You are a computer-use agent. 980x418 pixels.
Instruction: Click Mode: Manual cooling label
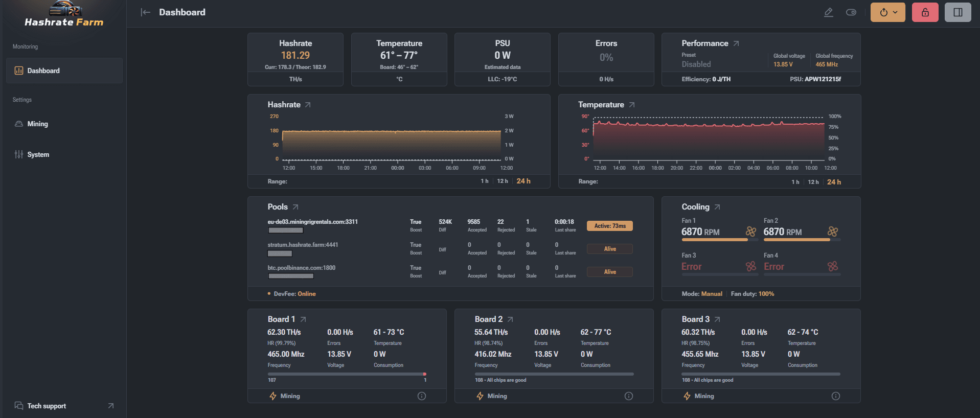(x=702, y=294)
